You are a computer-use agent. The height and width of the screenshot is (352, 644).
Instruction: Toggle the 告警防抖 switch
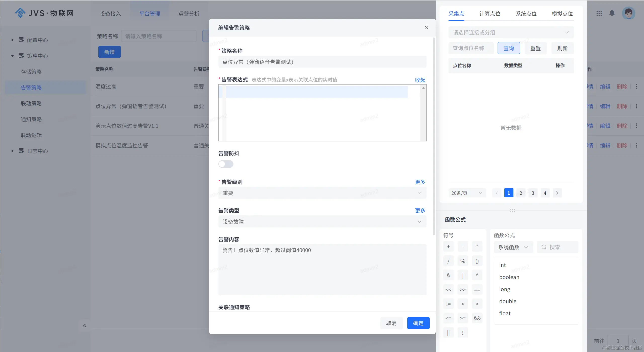pos(226,164)
